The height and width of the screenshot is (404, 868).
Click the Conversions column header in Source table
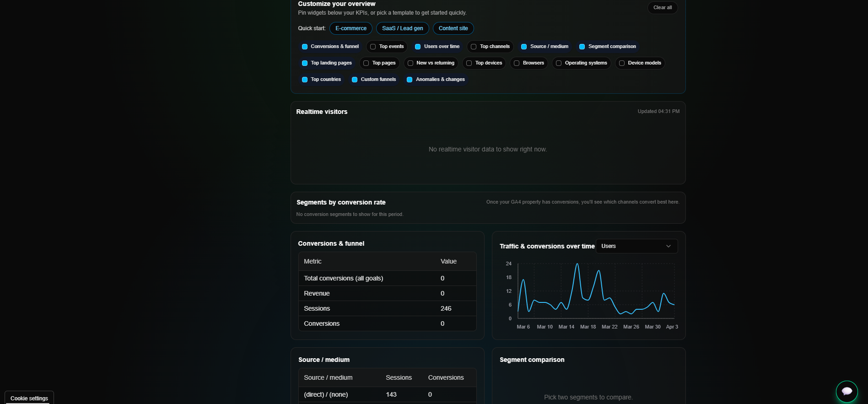click(x=446, y=377)
